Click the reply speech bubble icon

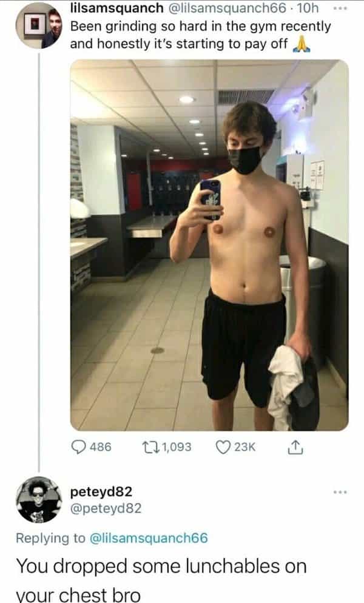(x=79, y=447)
